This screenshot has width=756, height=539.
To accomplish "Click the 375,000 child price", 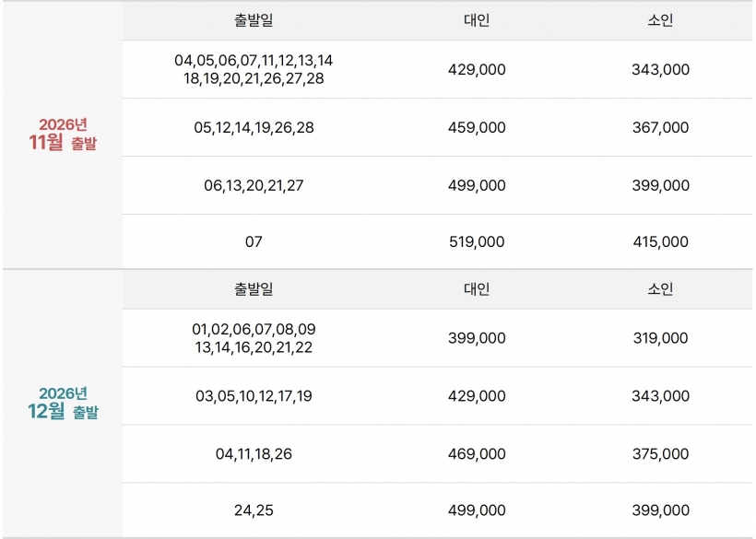I will click(x=660, y=453).
